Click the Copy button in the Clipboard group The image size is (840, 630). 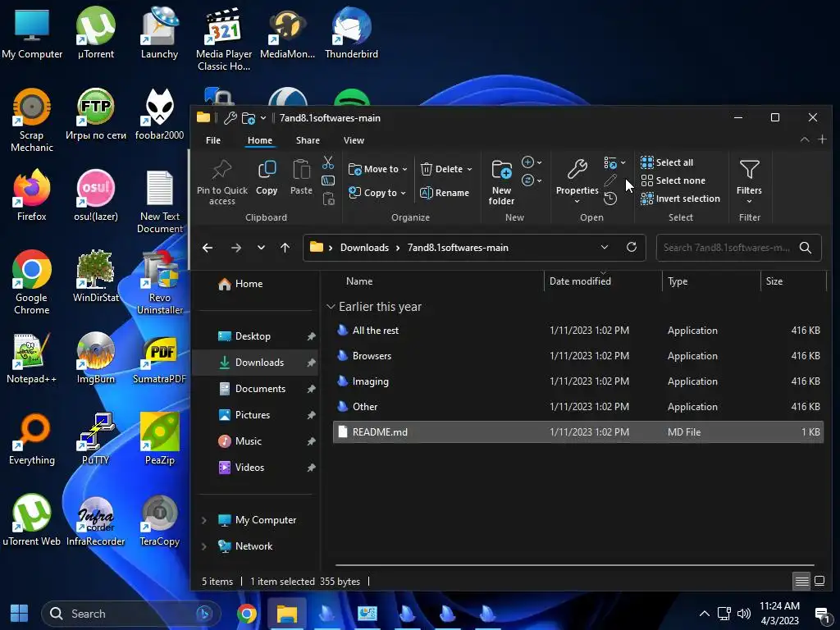[267, 178]
